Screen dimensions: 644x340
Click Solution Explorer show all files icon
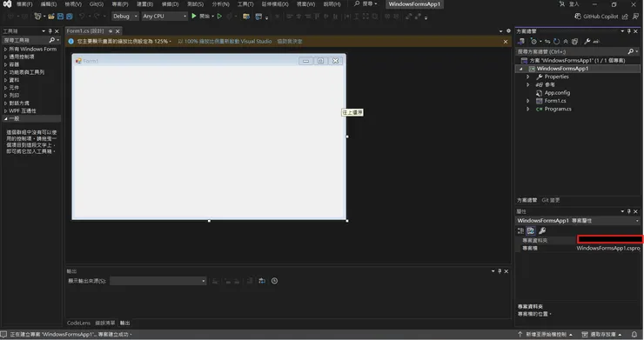(574, 41)
